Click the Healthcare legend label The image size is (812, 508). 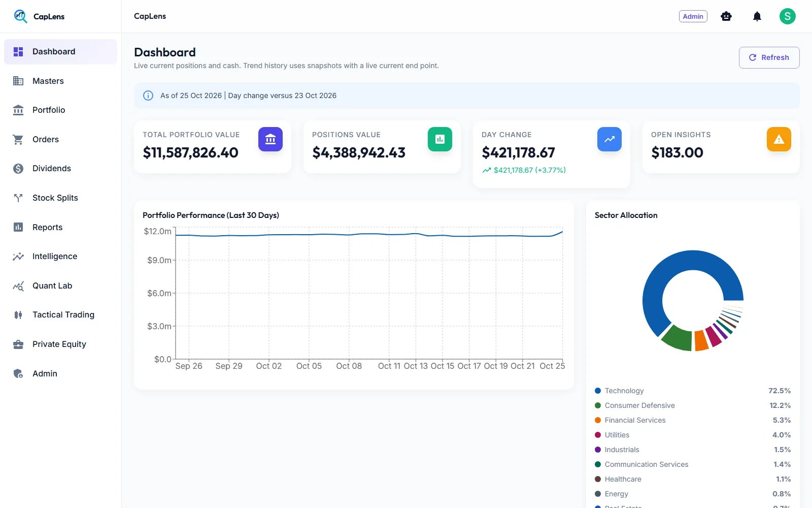tap(623, 479)
